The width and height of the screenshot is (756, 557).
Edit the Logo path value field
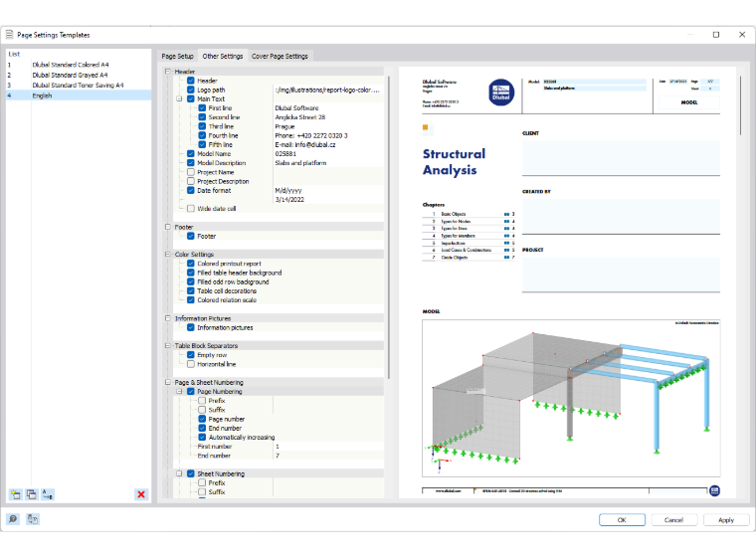(329, 90)
